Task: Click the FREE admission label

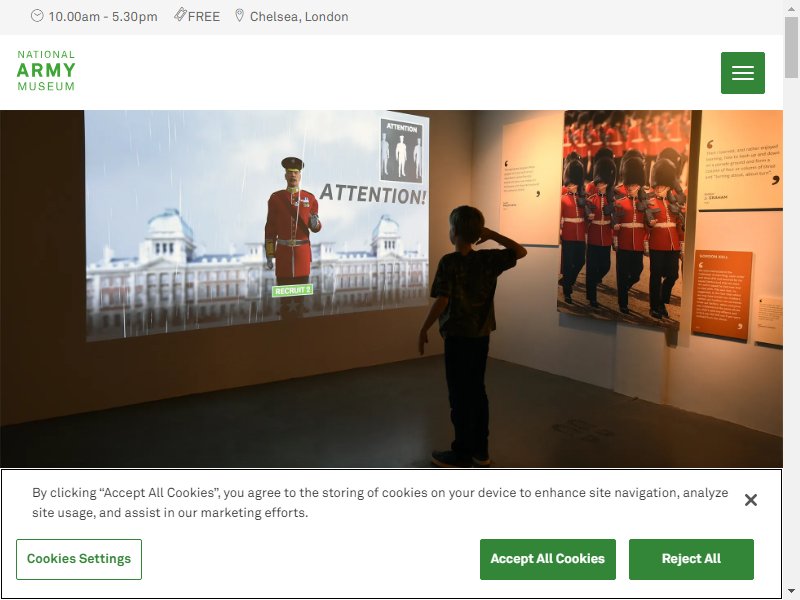Action: (x=204, y=17)
